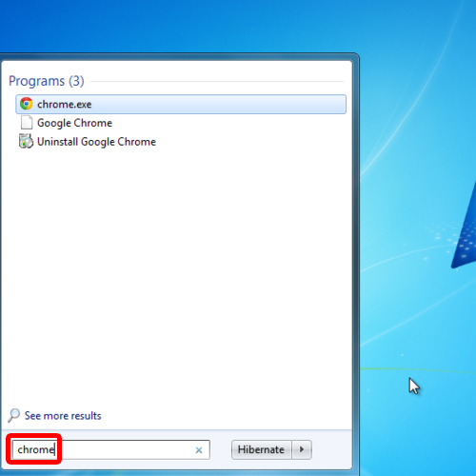476x476 pixels.
Task: Click the Programs (3) group header
Action: point(47,81)
